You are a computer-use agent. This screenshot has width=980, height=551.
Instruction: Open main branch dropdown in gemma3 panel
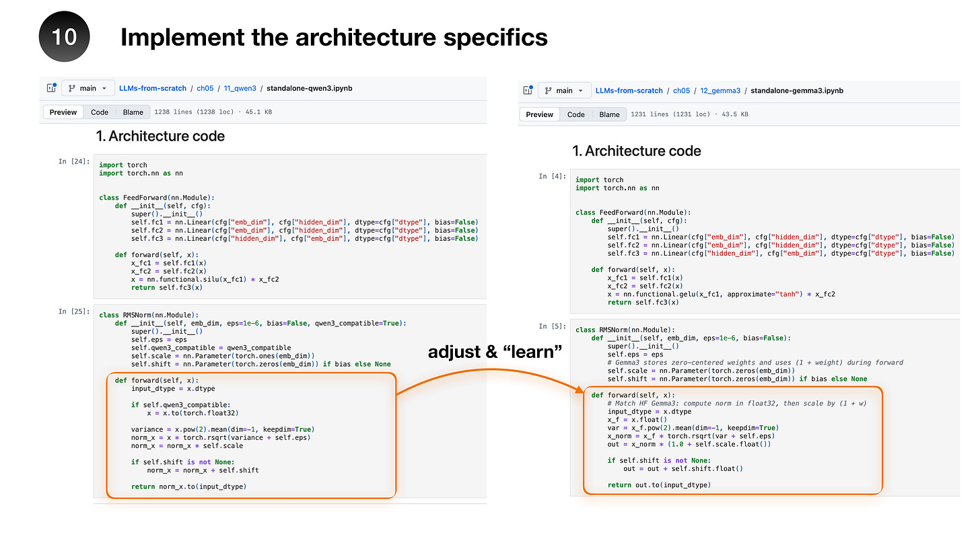click(x=564, y=90)
